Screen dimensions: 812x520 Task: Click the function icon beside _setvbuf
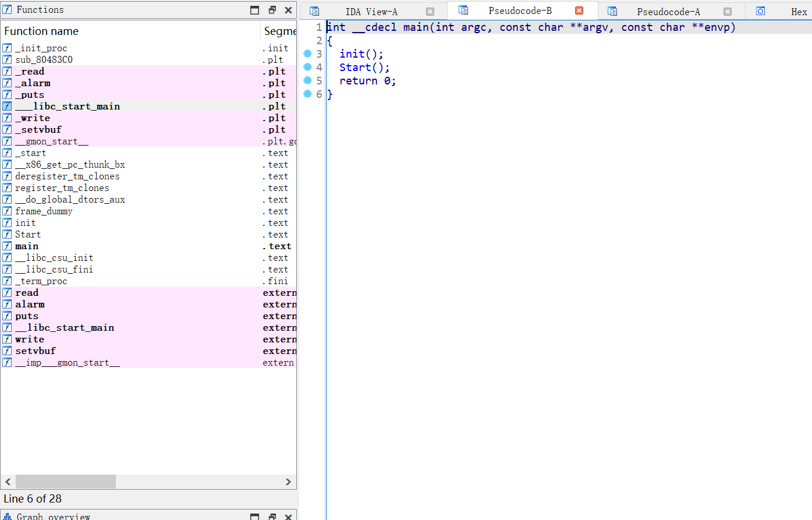click(x=7, y=130)
